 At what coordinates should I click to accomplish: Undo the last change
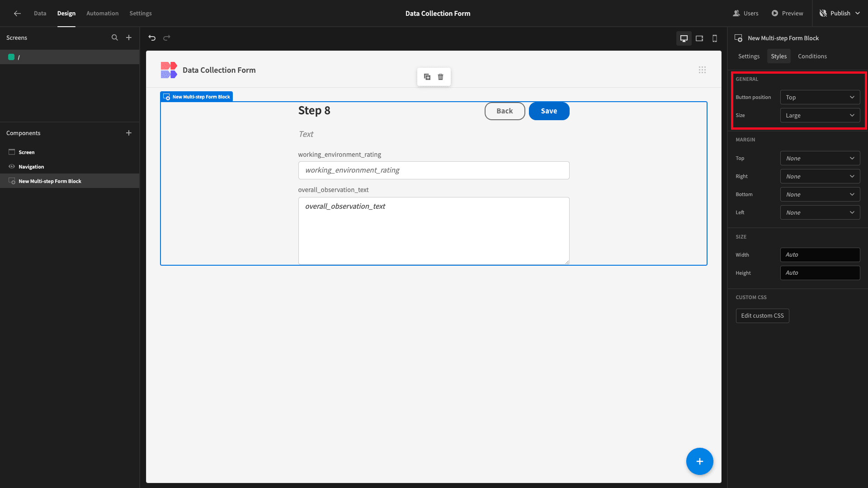point(152,38)
